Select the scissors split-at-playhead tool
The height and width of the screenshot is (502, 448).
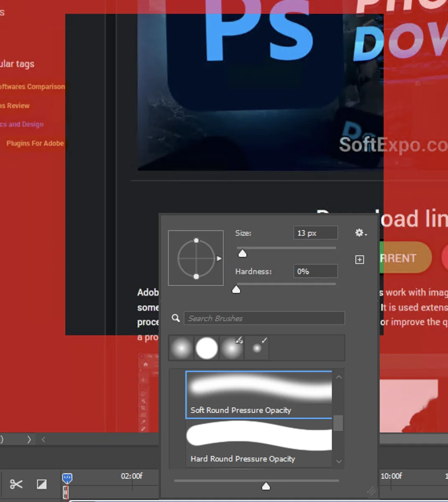(x=16, y=484)
